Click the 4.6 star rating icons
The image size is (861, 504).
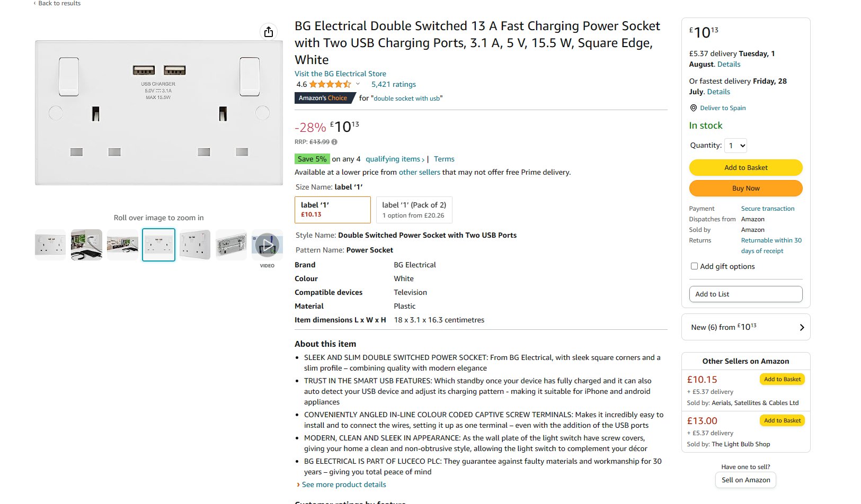point(330,84)
